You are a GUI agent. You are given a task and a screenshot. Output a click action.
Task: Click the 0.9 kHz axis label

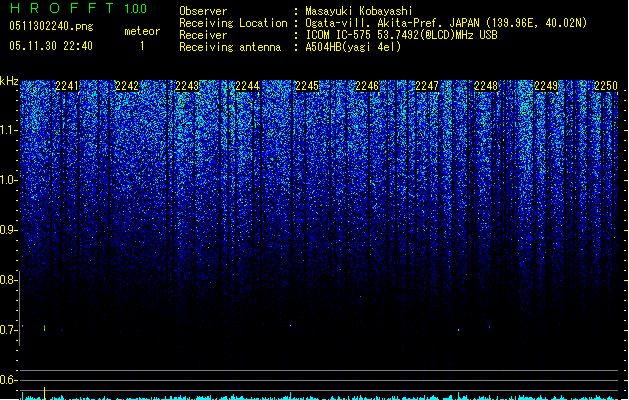8,230
